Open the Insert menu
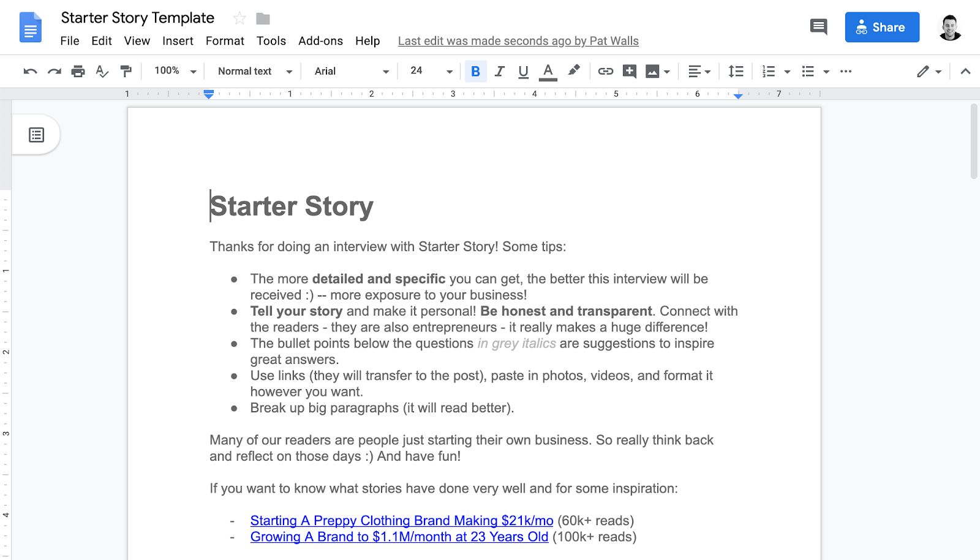The width and height of the screenshot is (980, 560). (178, 41)
